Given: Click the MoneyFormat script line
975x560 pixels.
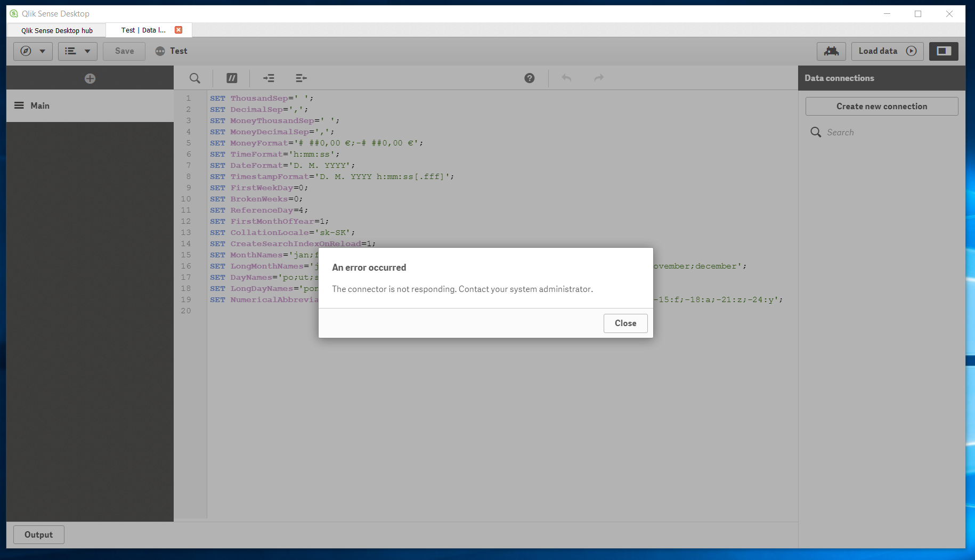Looking at the screenshot, I should click(x=316, y=143).
